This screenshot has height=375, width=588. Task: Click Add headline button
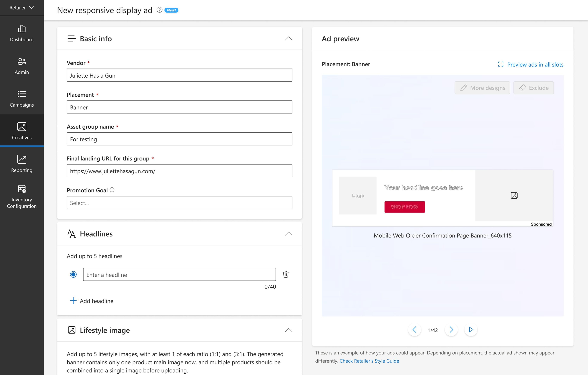(92, 301)
